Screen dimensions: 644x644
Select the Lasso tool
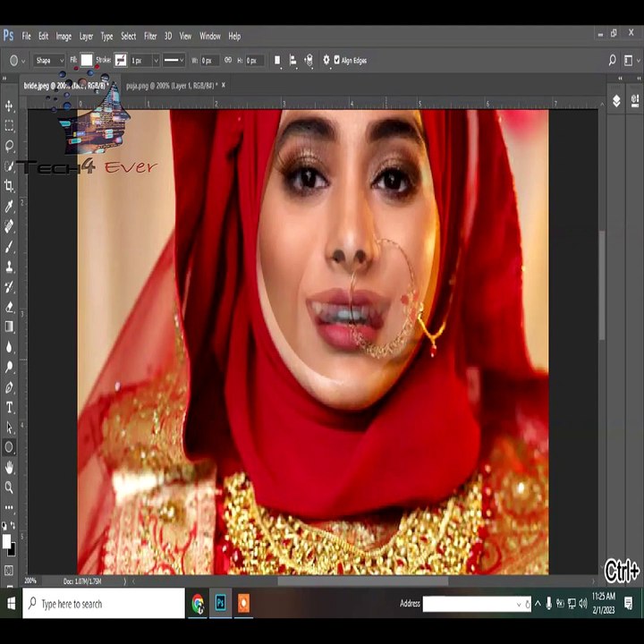pos(9,146)
